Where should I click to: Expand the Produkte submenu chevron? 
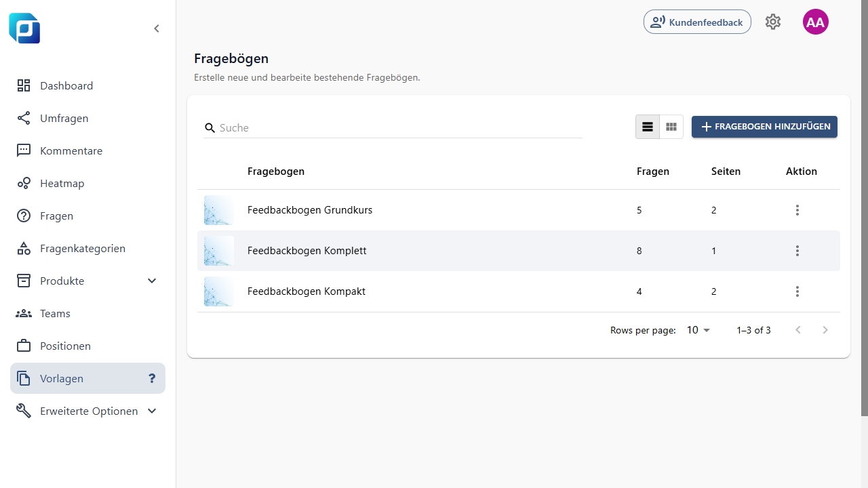pyautogui.click(x=152, y=281)
